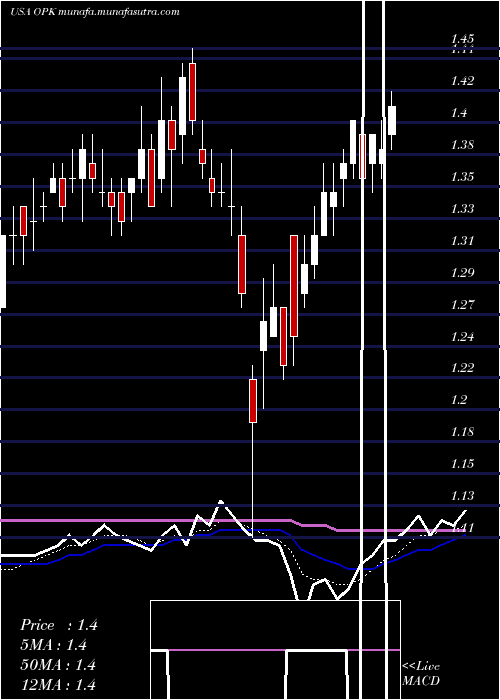
Task: Click the 1.31 price axis label
Action: (462, 241)
